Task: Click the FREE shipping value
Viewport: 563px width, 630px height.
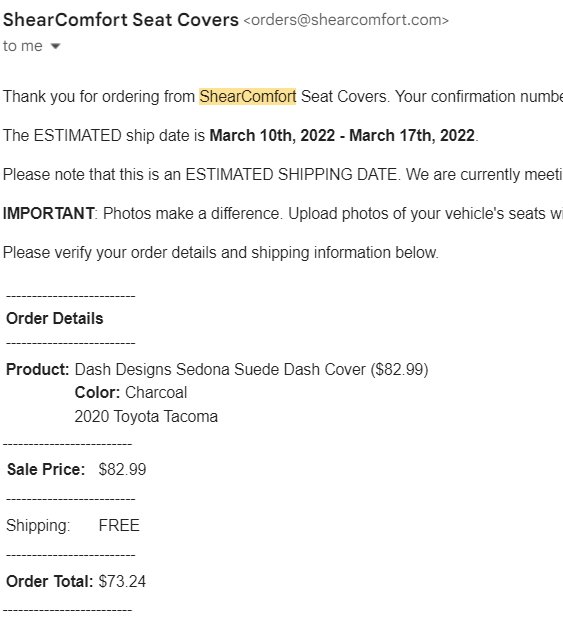Action: coord(119,526)
